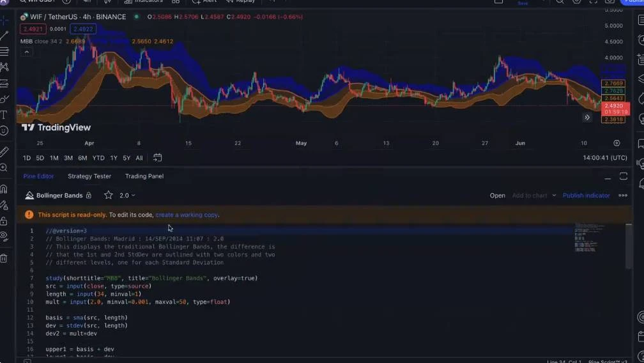Screen dimensions: 644x363
Task: Expand the Add to chart dropdown arrow
Action: pos(554,196)
